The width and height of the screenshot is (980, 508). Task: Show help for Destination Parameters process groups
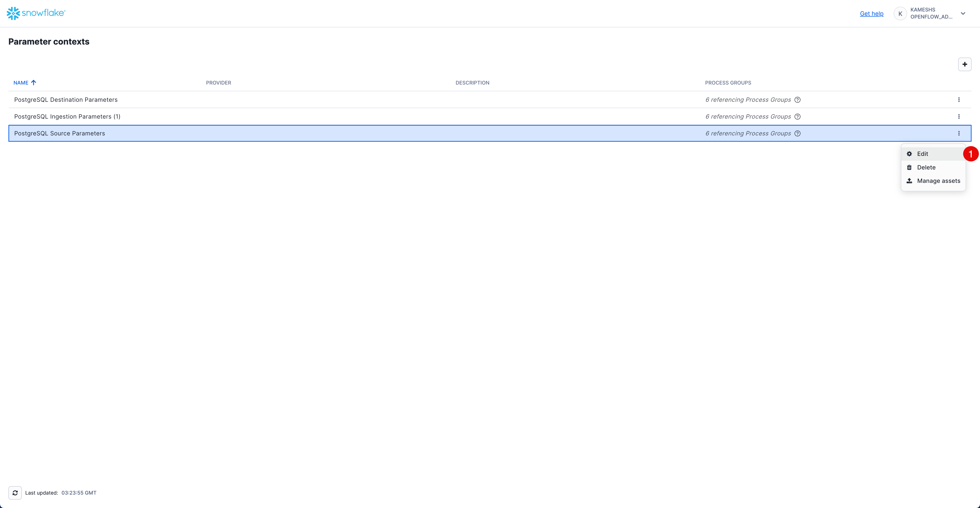click(x=797, y=100)
